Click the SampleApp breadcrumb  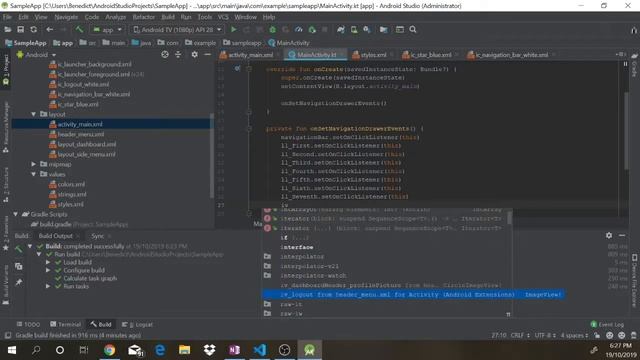(x=26, y=43)
